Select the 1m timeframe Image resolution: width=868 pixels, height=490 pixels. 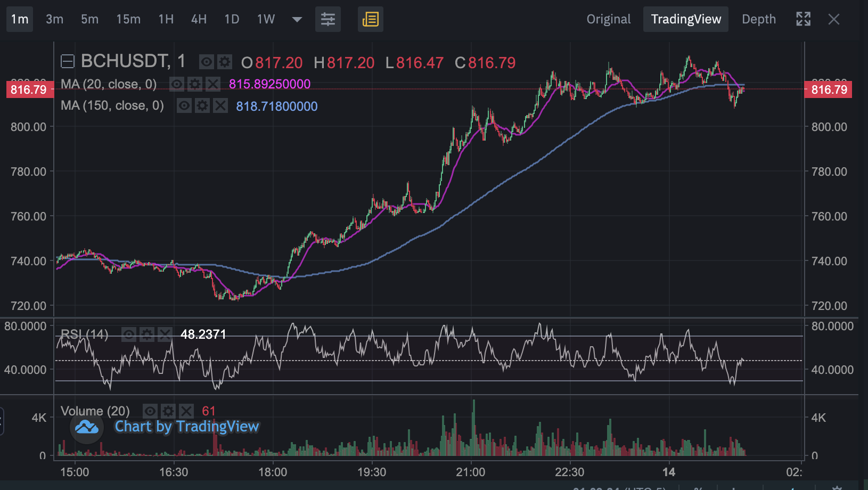click(x=20, y=19)
